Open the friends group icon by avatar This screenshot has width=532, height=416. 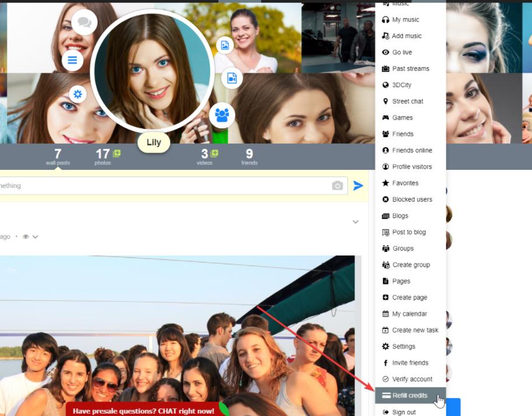[x=222, y=115]
